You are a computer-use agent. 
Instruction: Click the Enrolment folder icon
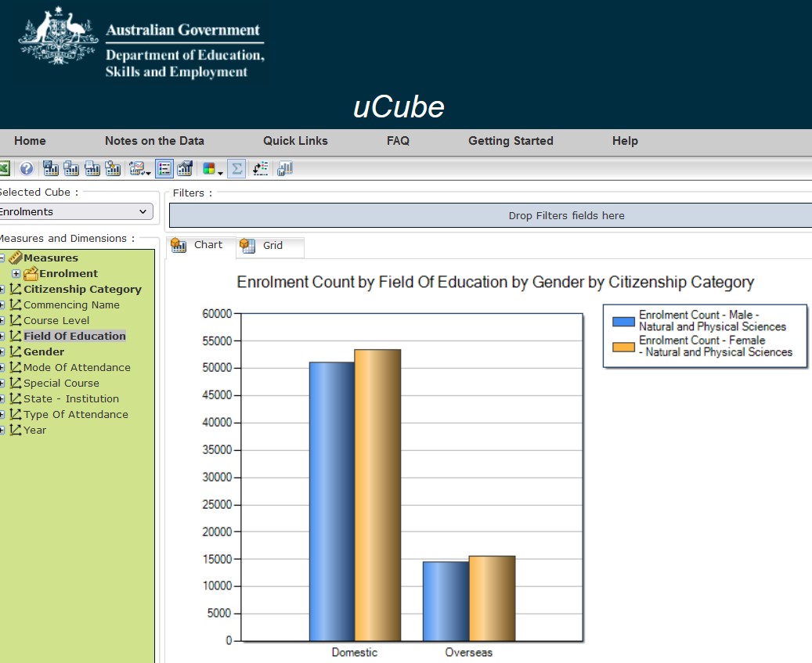point(31,272)
